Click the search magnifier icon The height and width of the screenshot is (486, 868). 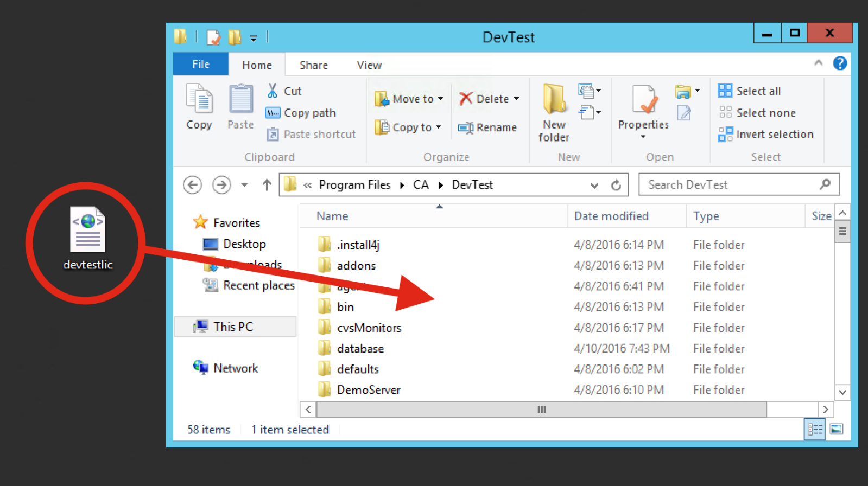tap(825, 184)
